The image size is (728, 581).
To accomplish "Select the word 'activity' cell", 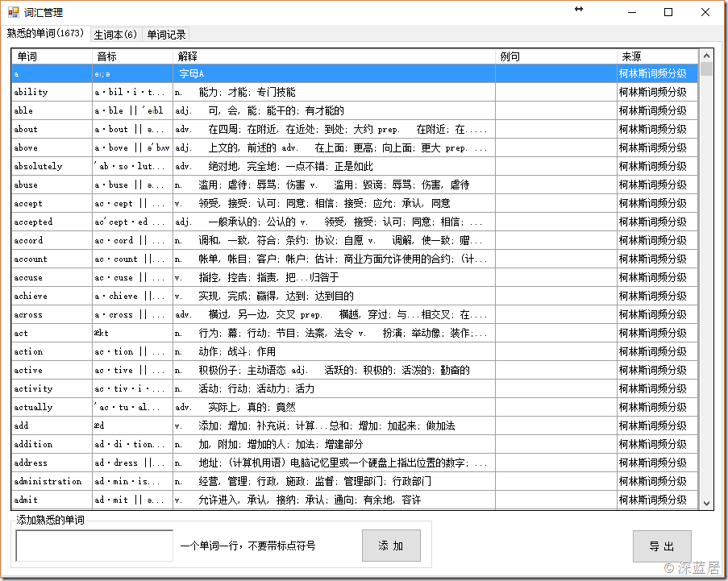I will click(52, 389).
